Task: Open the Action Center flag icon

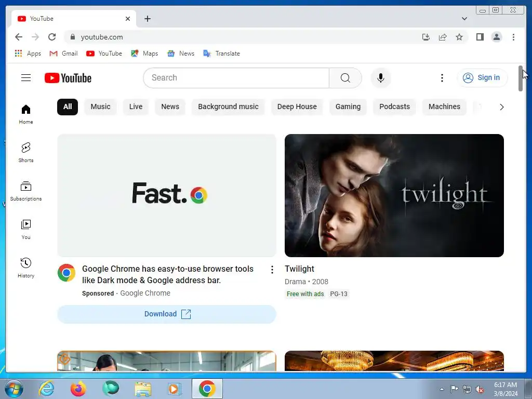Action: coord(454,389)
